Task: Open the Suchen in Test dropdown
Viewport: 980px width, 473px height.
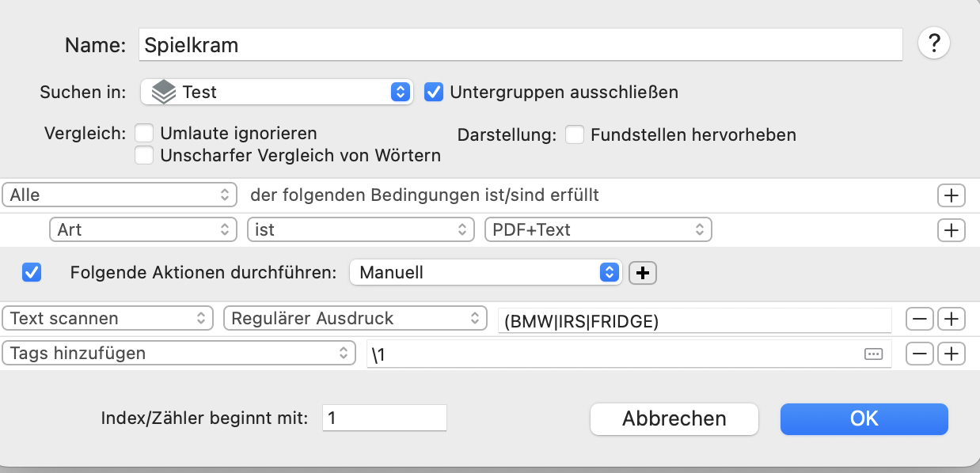Action: pyautogui.click(x=276, y=92)
